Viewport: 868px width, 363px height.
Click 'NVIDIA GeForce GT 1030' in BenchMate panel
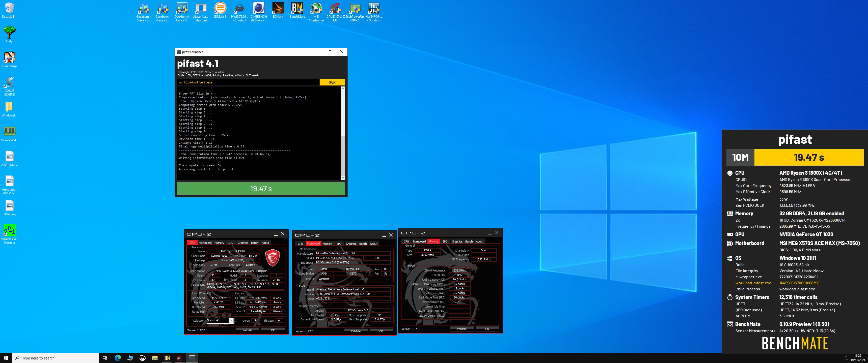tap(806, 234)
